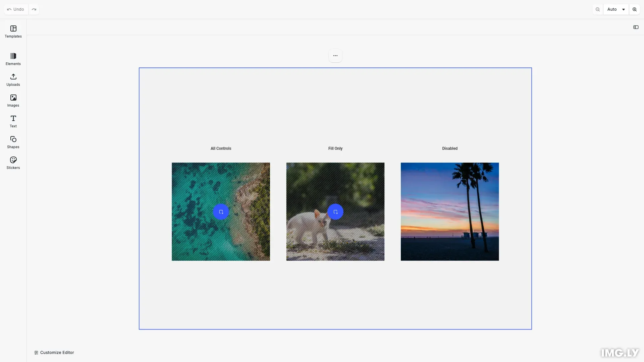644x362 pixels.
Task: Open Customize Editor settings
Action: click(x=54, y=353)
